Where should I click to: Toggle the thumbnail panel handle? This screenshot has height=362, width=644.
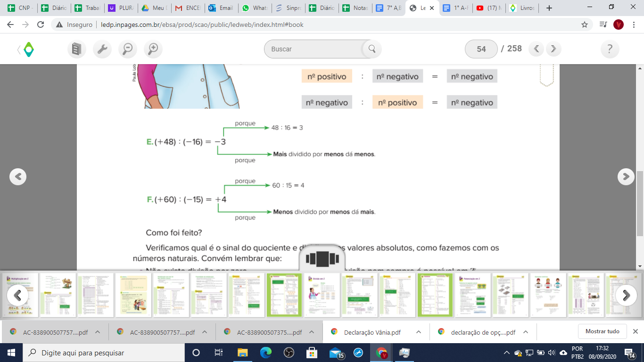click(x=322, y=259)
